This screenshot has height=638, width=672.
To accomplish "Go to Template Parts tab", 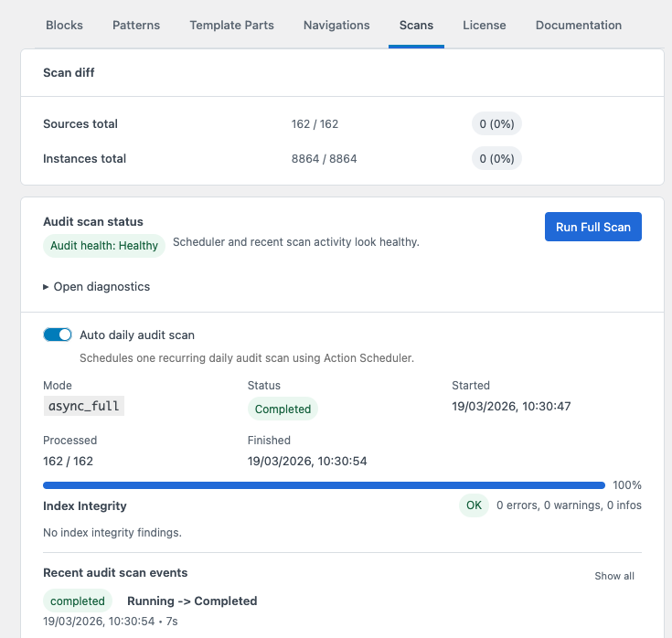I will 231,26.
